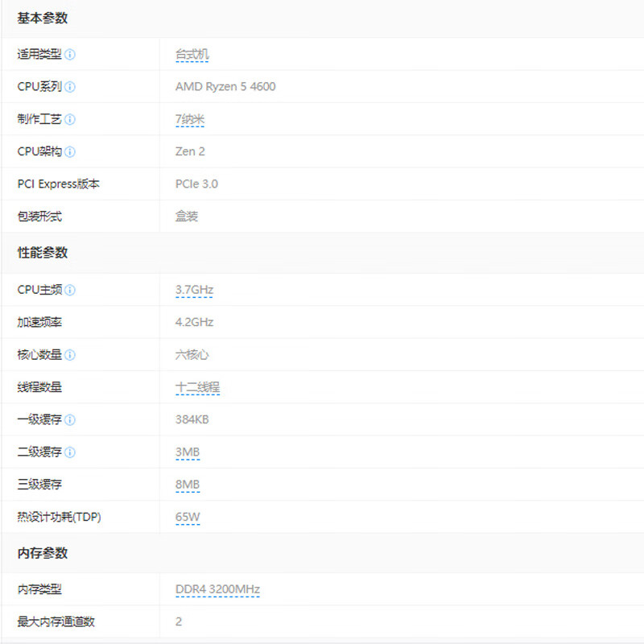Select the 384KB cache value
This screenshot has width=644, height=644.
coord(192,419)
